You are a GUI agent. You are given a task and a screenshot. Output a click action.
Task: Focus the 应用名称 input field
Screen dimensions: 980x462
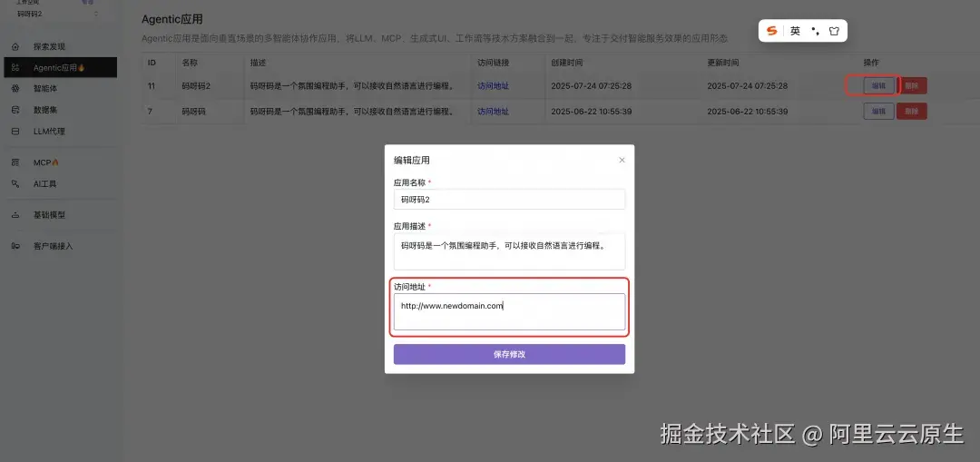click(x=509, y=200)
